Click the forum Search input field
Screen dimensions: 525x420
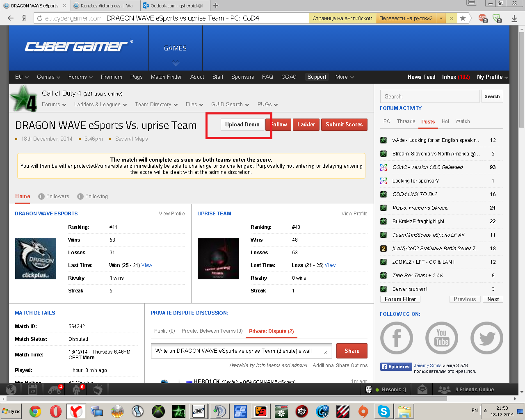[430, 96]
